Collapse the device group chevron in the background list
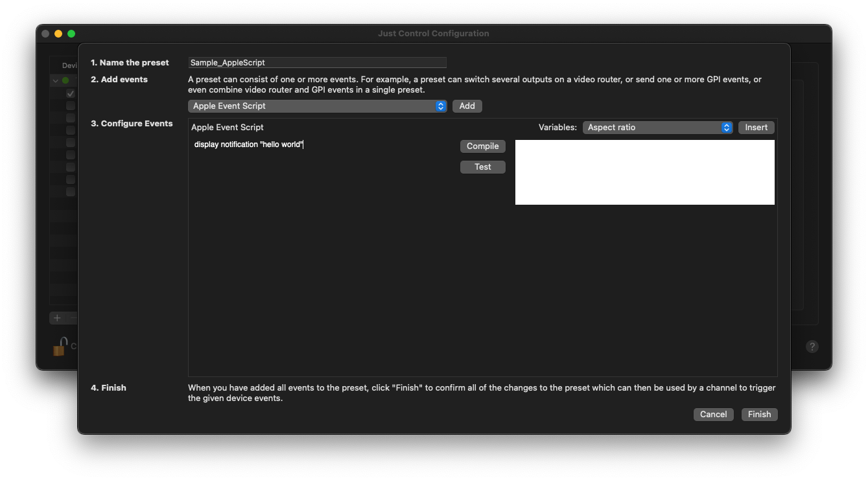Image resolution: width=868 pixels, height=482 pixels. click(x=56, y=81)
